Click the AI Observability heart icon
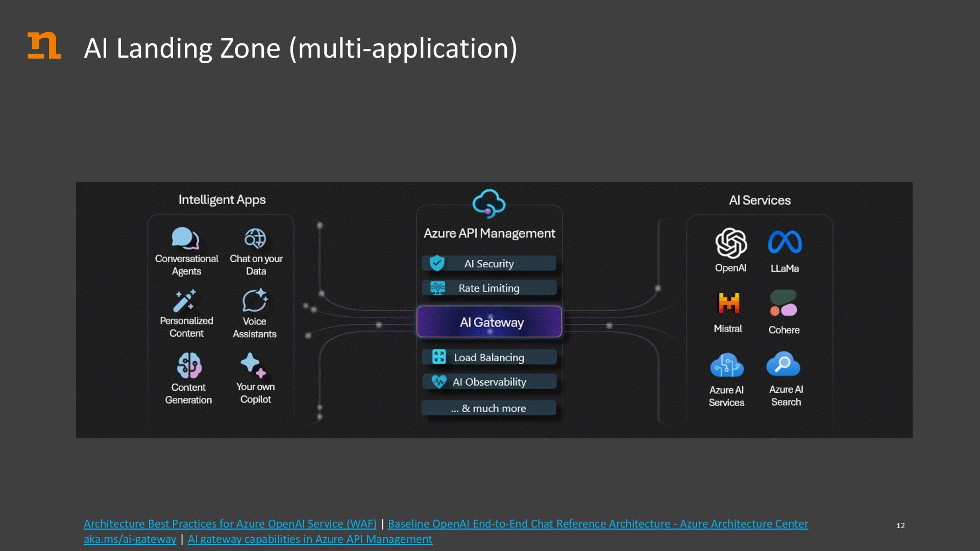980x551 pixels. (439, 382)
